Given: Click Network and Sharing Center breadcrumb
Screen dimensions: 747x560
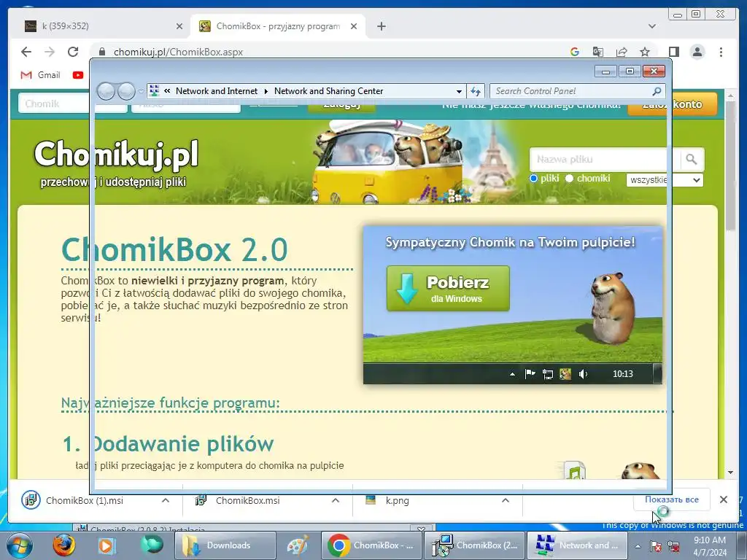Looking at the screenshot, I should coord(328,91).
